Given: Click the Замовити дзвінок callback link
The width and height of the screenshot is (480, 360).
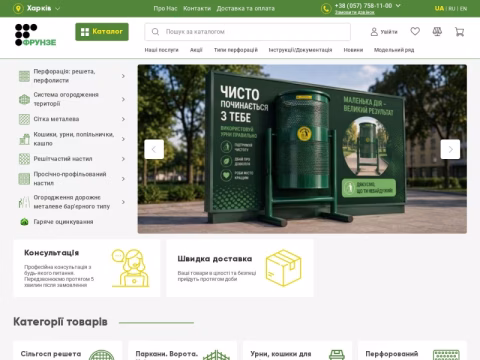Looking at the screenshot, I should 355,12.
